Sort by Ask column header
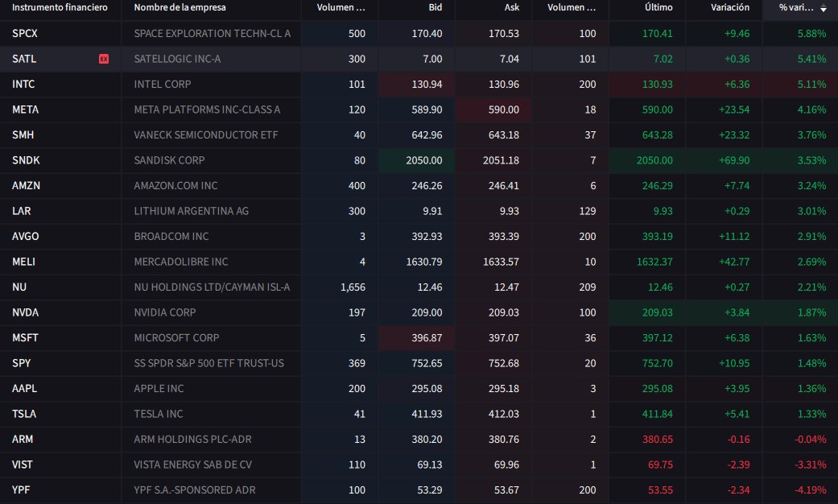Viewport: 838px width, 504px height. point(511,7)
